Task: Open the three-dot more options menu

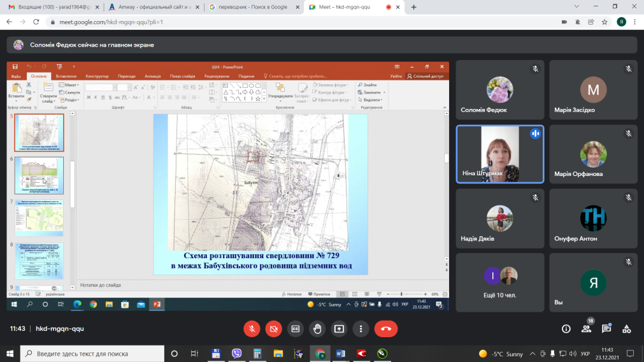Action: pos(361,329)
